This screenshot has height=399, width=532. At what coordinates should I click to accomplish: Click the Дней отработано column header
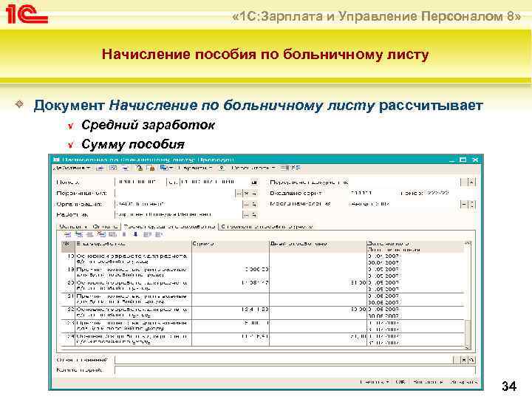pos(318,247)
